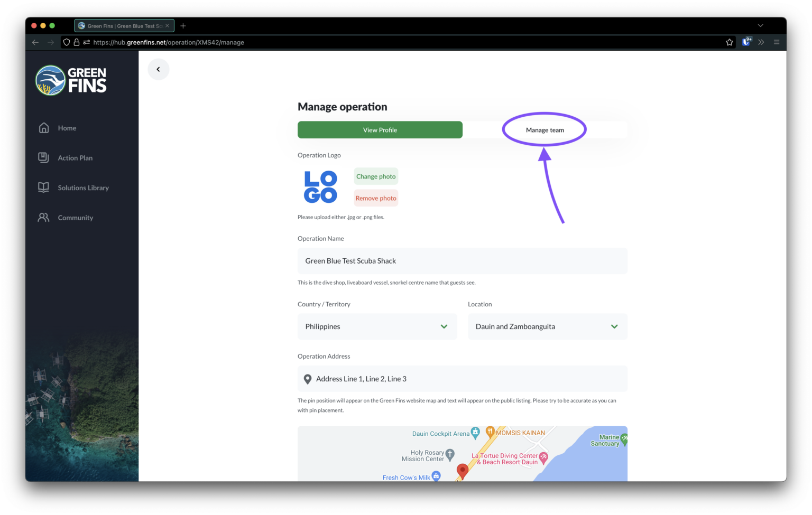Screen dimensions: 812x515
Task: Bookmark this page with the star icon
Action: (730, 42)
